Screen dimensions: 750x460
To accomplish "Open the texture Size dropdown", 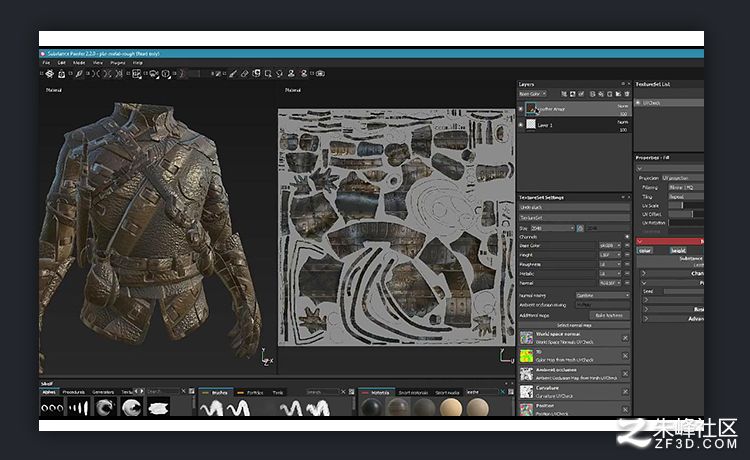I will click(x=552, y=228).
